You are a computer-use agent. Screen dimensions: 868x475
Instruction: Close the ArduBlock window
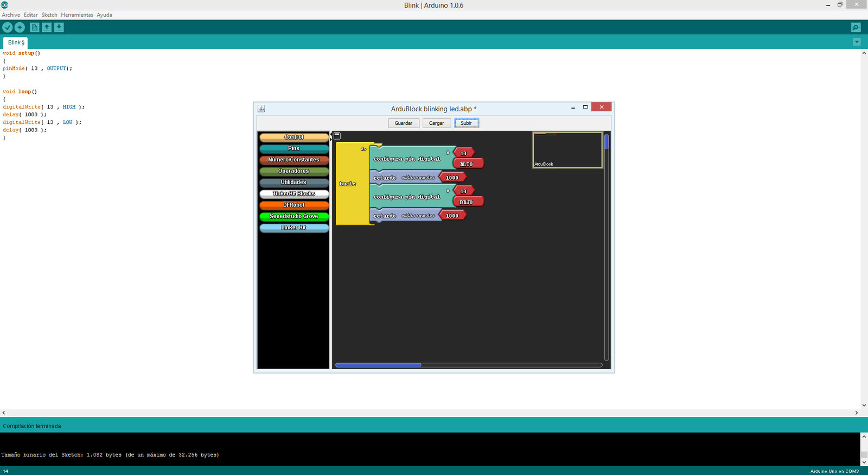pyautogui.click(x=602, y=107)
